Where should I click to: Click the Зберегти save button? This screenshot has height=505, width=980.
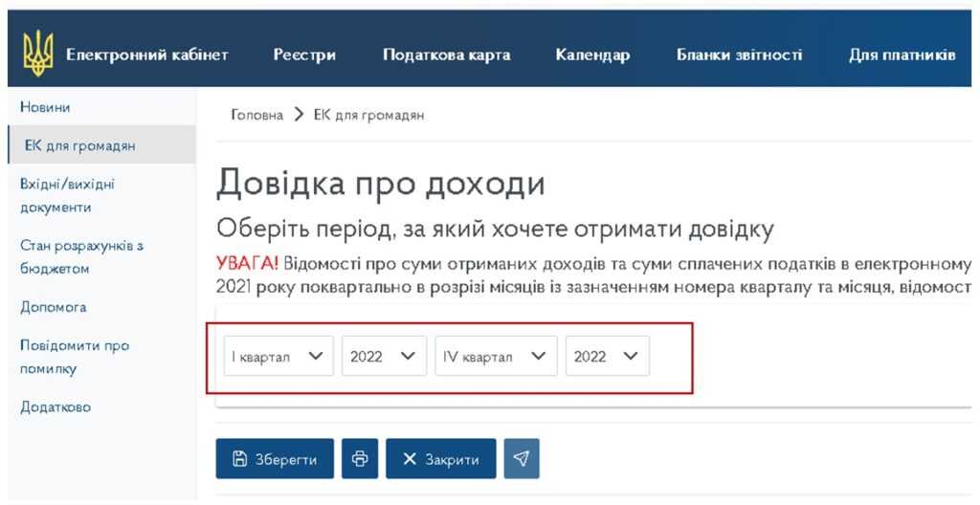coord(275,459)
